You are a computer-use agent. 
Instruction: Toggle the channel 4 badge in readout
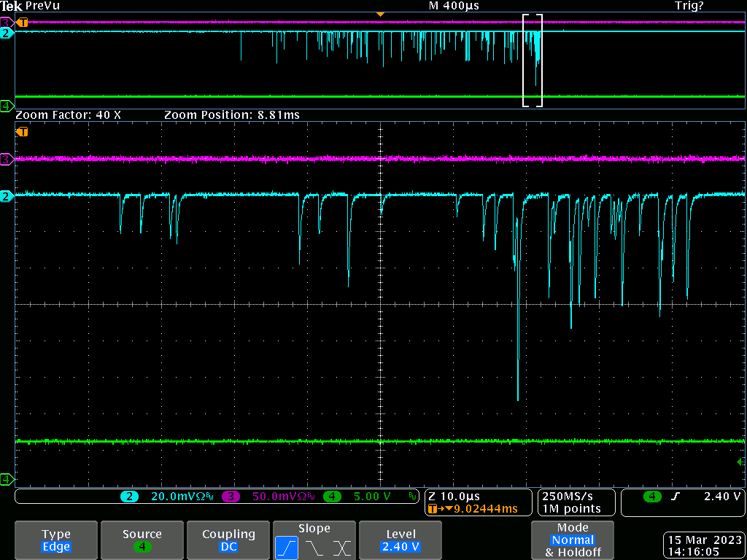click(x=332, y=497)
